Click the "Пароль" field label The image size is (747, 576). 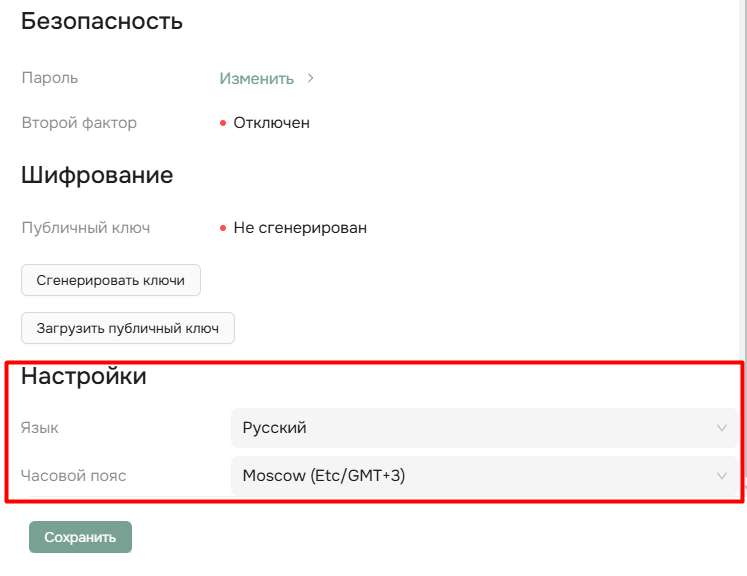49,78
